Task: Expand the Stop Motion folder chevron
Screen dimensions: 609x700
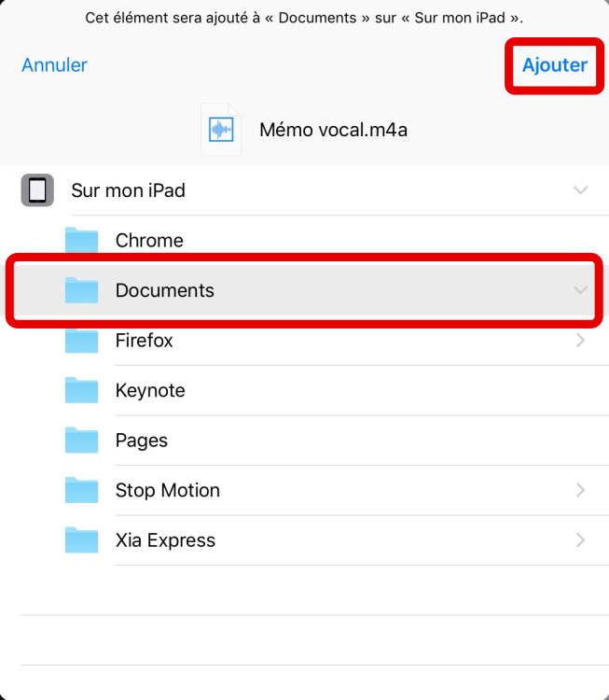Action: (580, 490)
